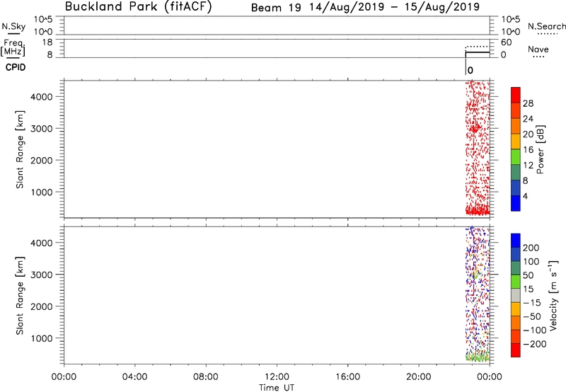Viewport: 566px width, 392px height.
Task: Click the CPID label
Action: [x=16, y=67]
